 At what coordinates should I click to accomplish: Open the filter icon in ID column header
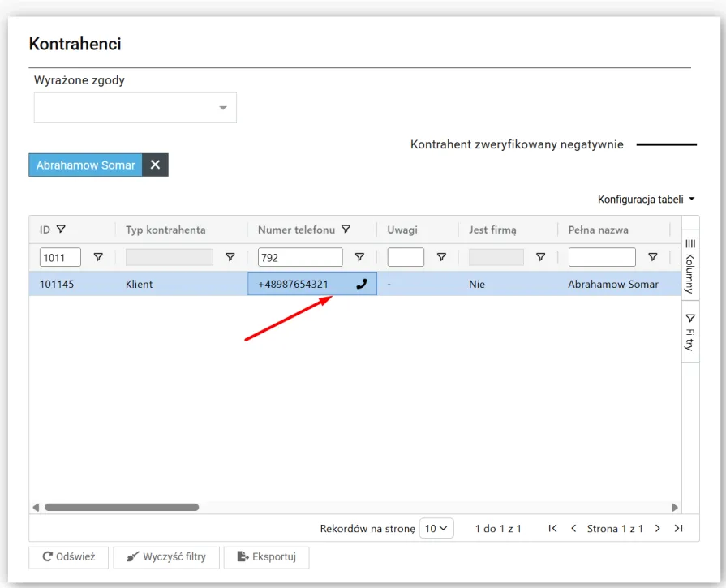(61, 230)
